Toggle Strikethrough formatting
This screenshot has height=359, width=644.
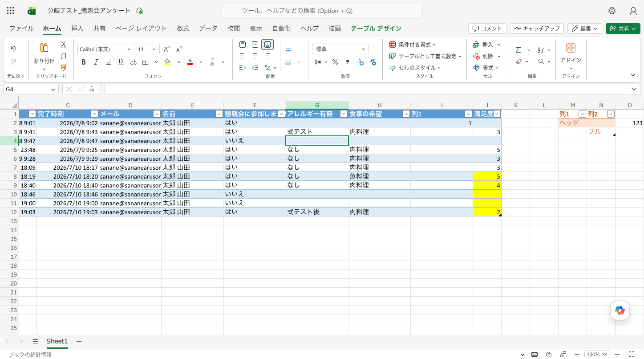[133, 62]
